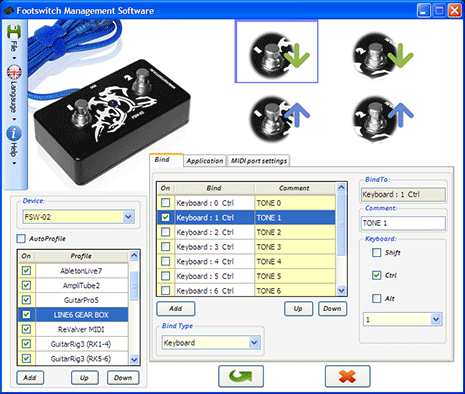
Task: Click the profile list scrollbar thumb
Action: [134, 285]
